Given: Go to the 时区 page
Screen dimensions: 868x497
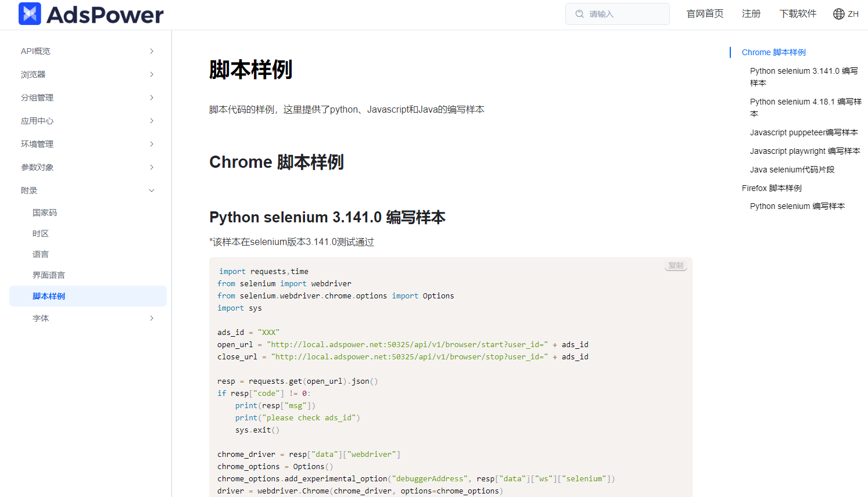Looking at the screenshot, I should coord(41,233).
